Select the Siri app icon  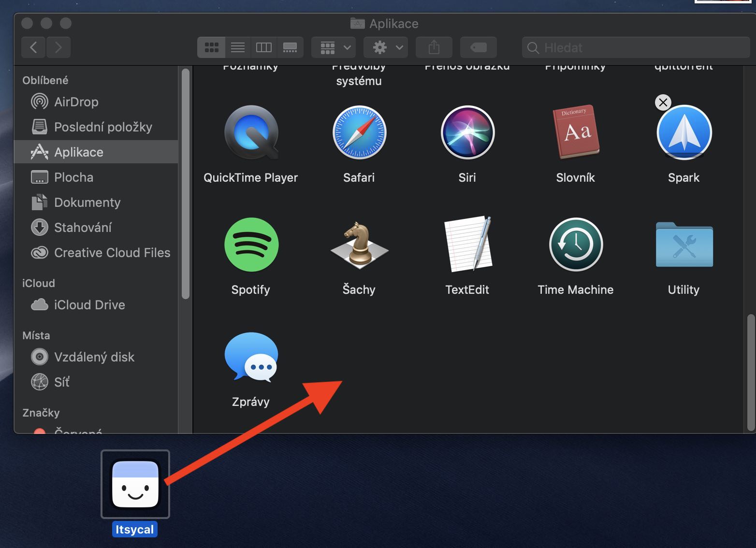[x=467, y=132]
